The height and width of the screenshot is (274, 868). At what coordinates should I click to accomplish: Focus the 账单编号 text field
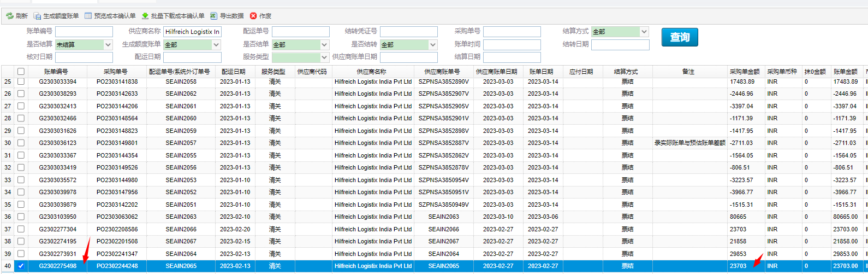tap(84, 32)
